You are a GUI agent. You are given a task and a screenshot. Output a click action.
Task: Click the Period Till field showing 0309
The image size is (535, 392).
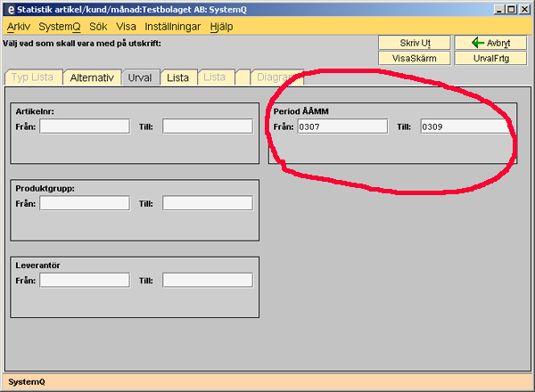[x=465, y=127]
